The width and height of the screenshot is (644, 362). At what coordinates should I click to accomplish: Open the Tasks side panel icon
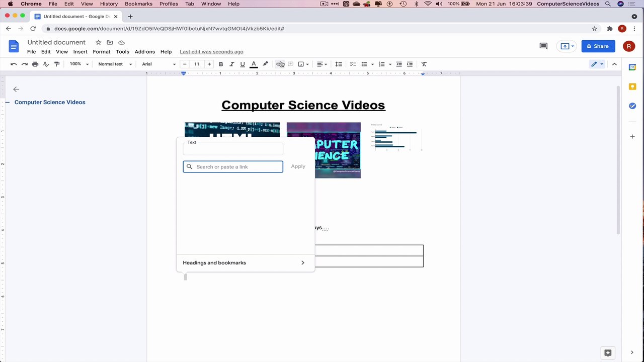pos(632,106)
